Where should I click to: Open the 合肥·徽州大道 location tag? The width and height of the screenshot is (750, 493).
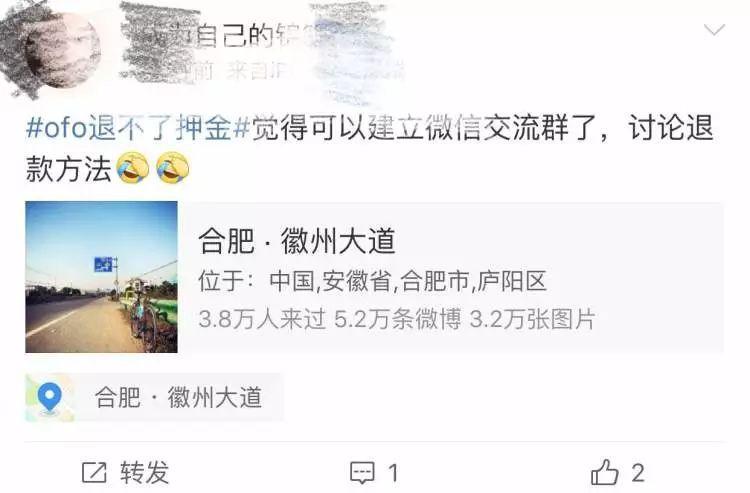[154, 398]
